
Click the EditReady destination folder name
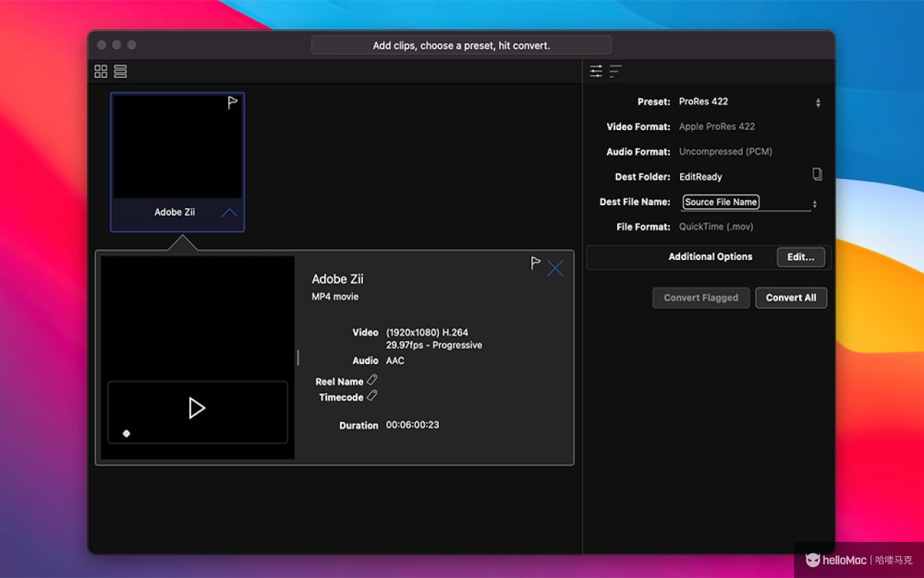click(700, 177)
